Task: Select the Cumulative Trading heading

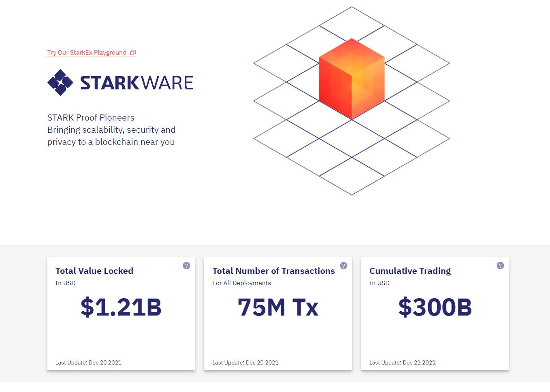Action: pos(410,271)
